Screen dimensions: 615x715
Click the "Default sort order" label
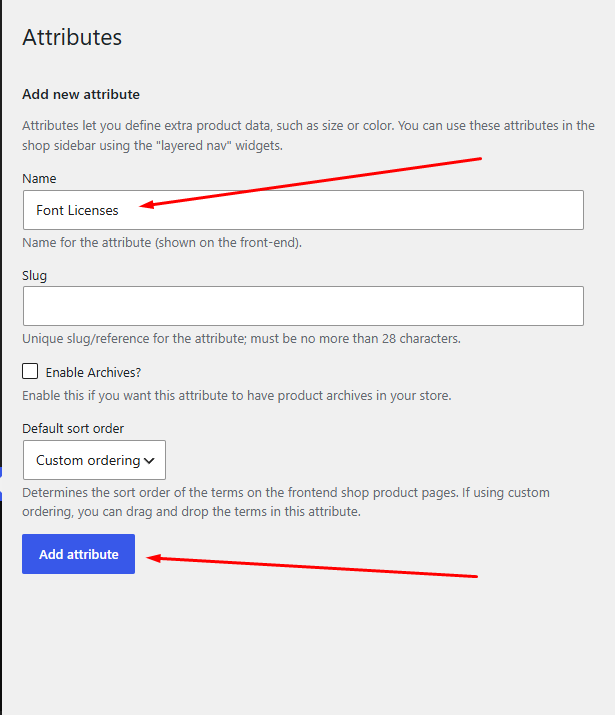point(73,429)
